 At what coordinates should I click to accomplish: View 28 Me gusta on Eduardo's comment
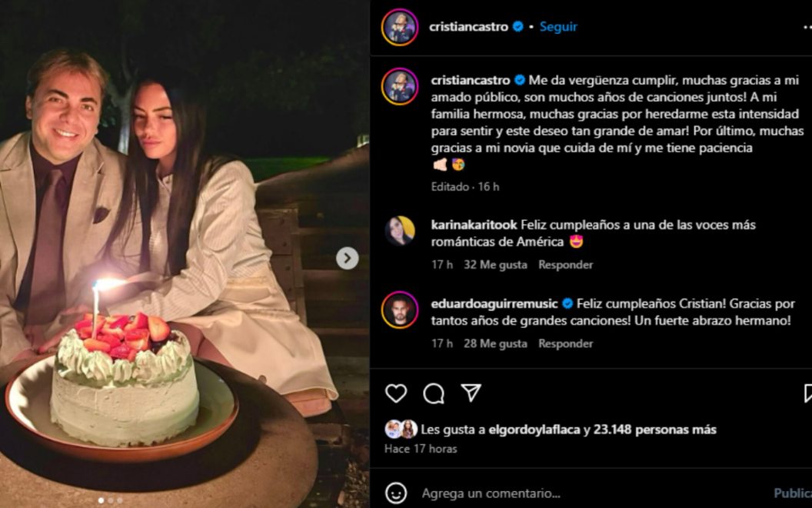495,343
